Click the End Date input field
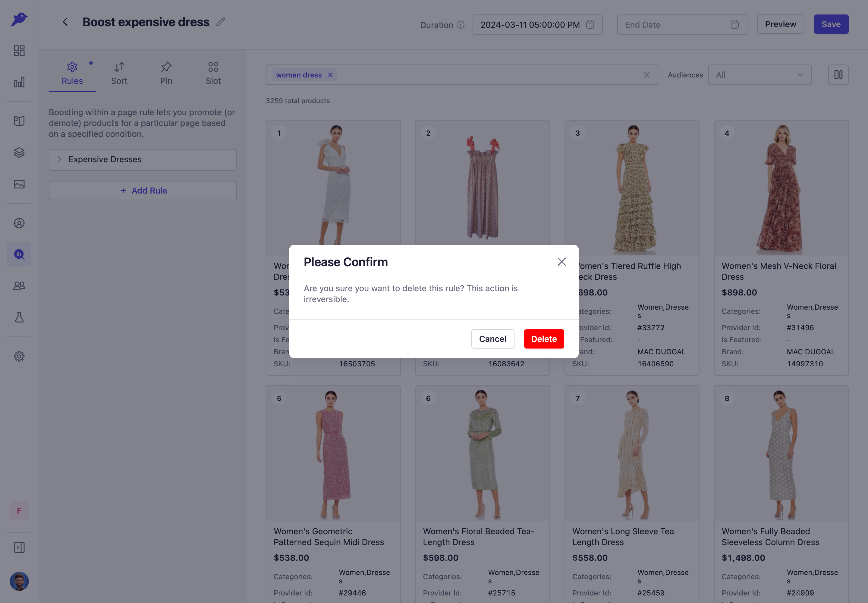868x603 pixels. click(682, 24)
